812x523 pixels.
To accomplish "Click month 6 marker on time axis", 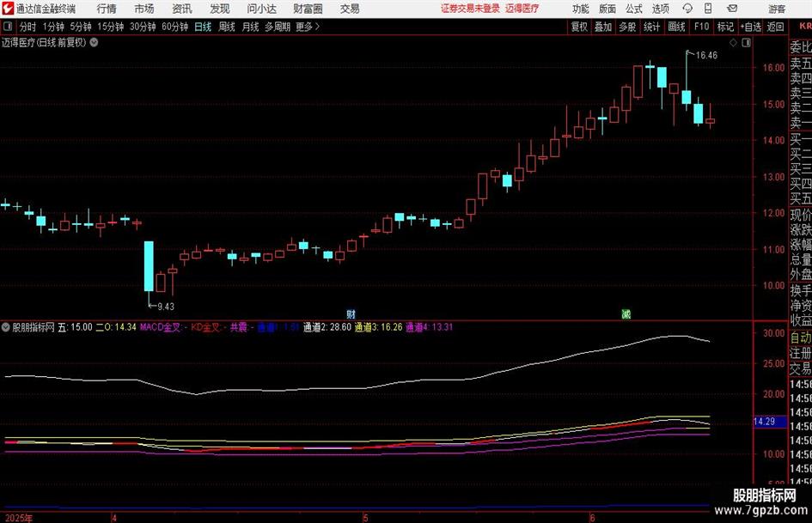I will 592,518.
